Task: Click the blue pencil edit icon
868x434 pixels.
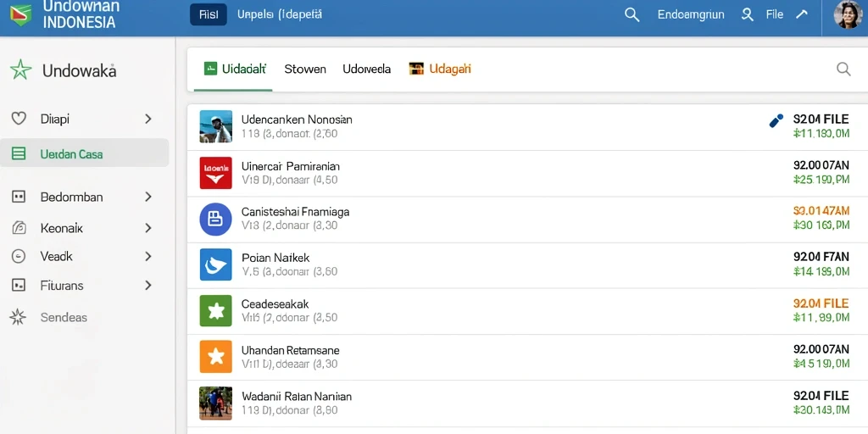Action: click(776, 120)
